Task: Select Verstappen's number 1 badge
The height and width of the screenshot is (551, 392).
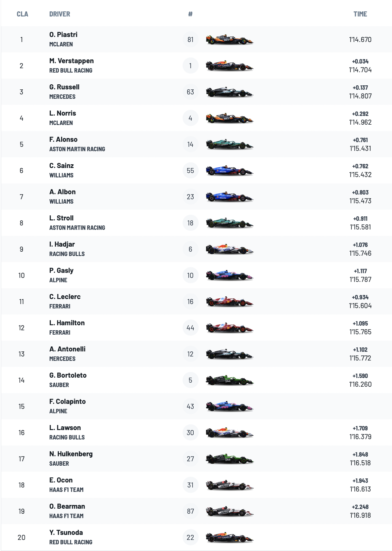Action: point(190,66)
